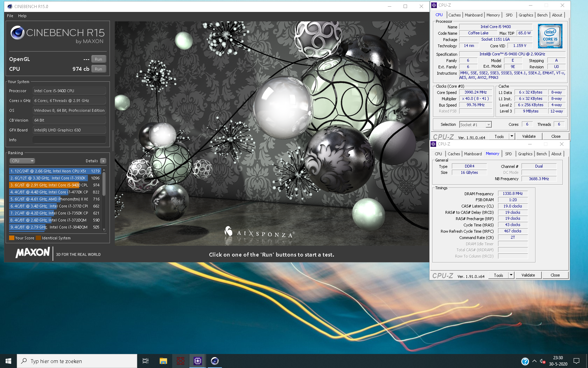Click Close button in lower CPU-Z
The image size is (588, 368).
[555, 275]
